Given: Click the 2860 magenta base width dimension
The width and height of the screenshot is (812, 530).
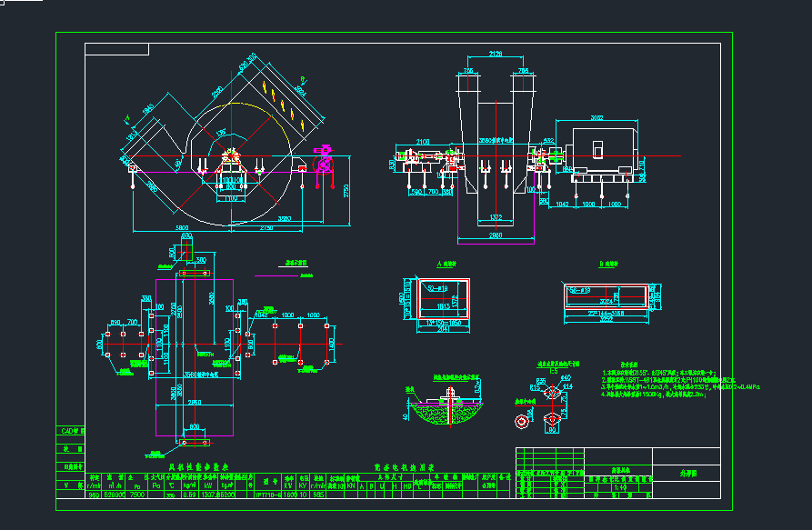Looking at the screenshot, I should 495,236.
